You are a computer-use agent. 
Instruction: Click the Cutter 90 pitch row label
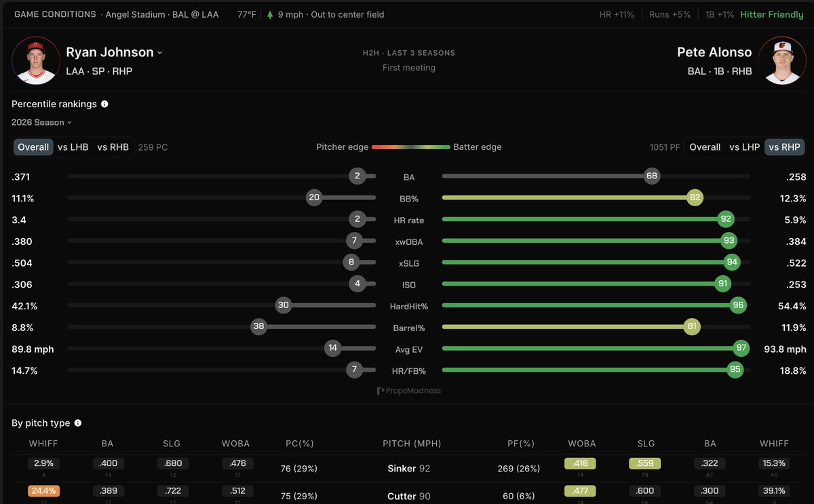[x=408, y=496]
